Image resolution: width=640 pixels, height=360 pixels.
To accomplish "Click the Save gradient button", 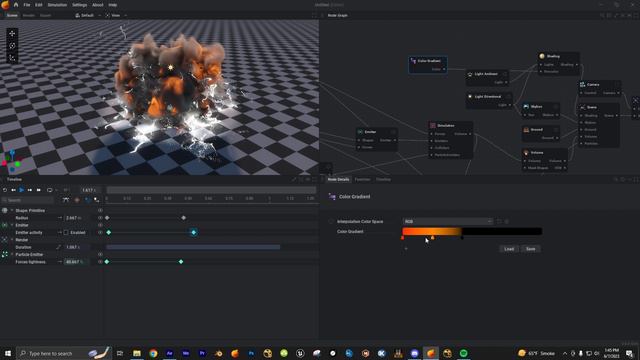I will pyautogui.click(x=531, y=249).
